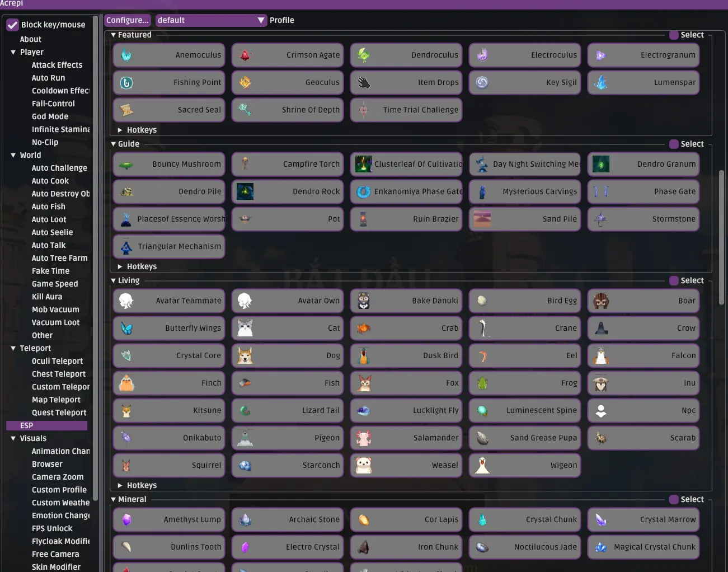Expand Hotkeys under Guide section
The width and height of the screenshot is (728, 572).
[120, 266]
